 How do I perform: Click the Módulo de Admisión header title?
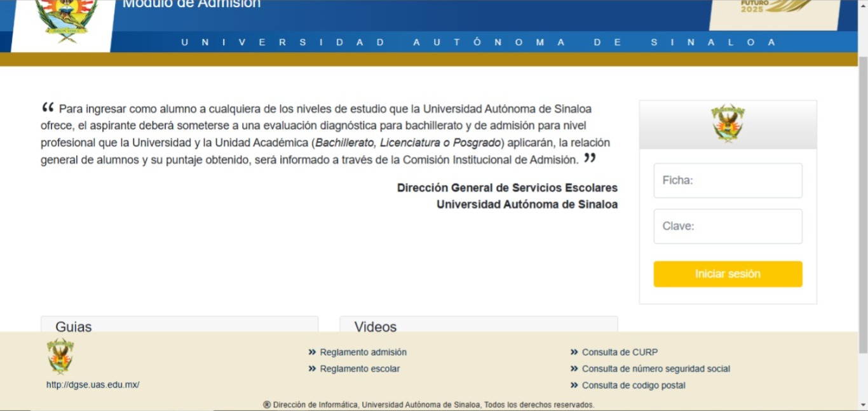coord(191,4)
